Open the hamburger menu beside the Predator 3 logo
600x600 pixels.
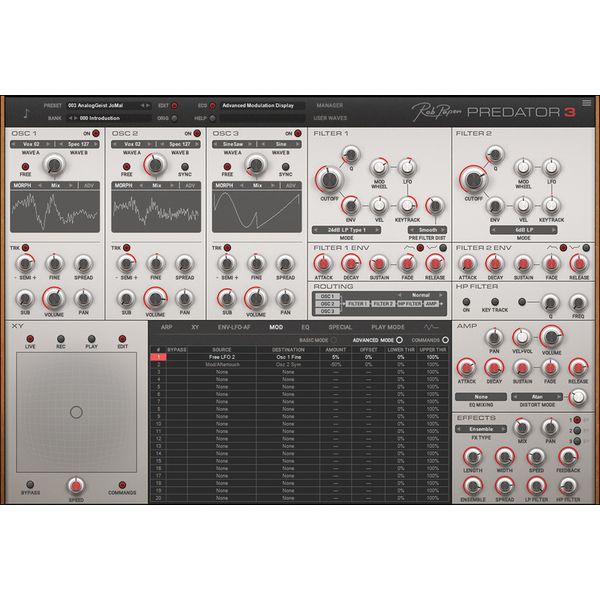[x=586, y=103]
